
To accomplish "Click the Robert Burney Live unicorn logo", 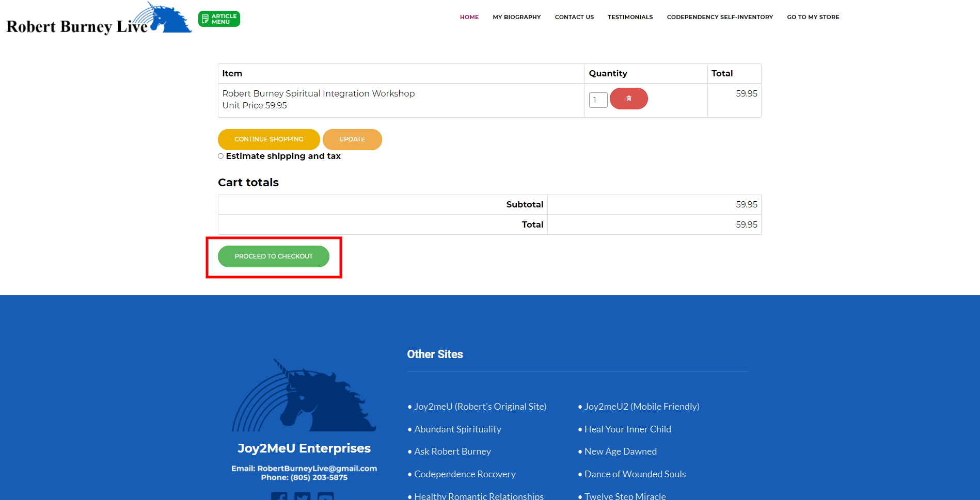I will point(98,20).
